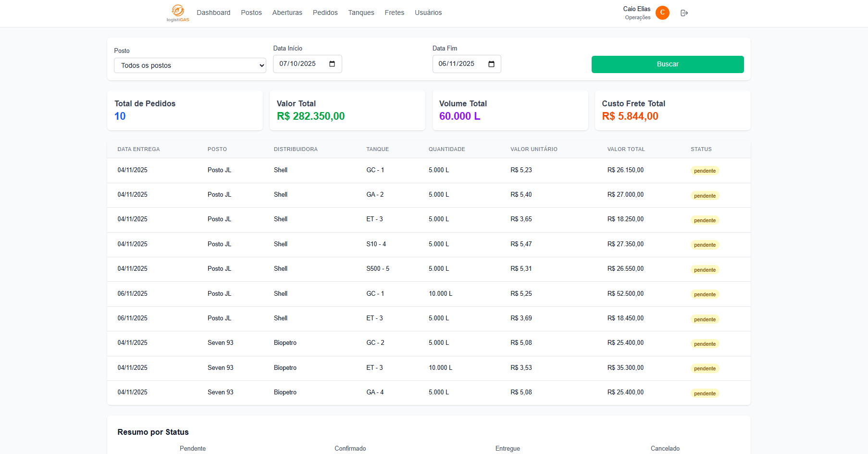The width and height of the screenshot is (868, 454).
Task: Open calendar picker in Data Início field
Action: 332,64
